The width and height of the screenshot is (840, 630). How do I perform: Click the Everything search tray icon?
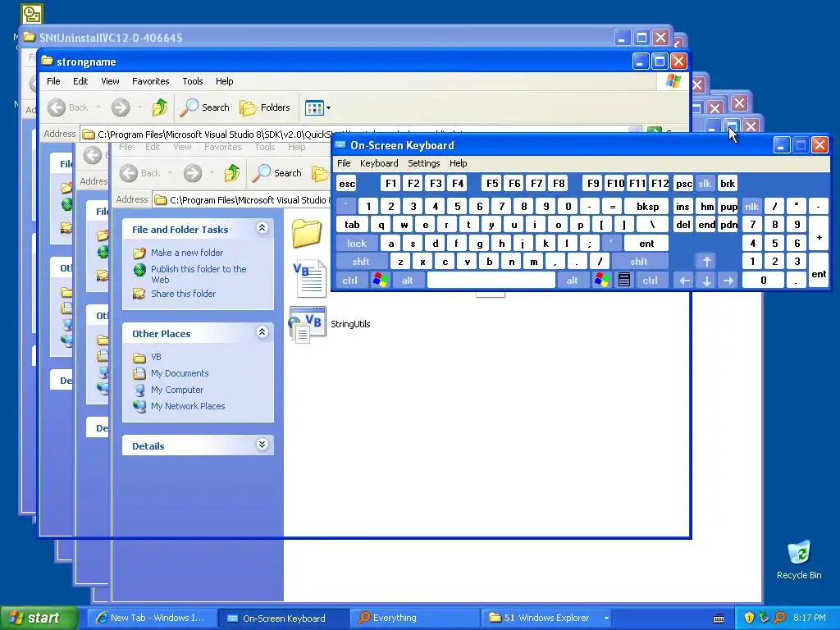point(779,618)
